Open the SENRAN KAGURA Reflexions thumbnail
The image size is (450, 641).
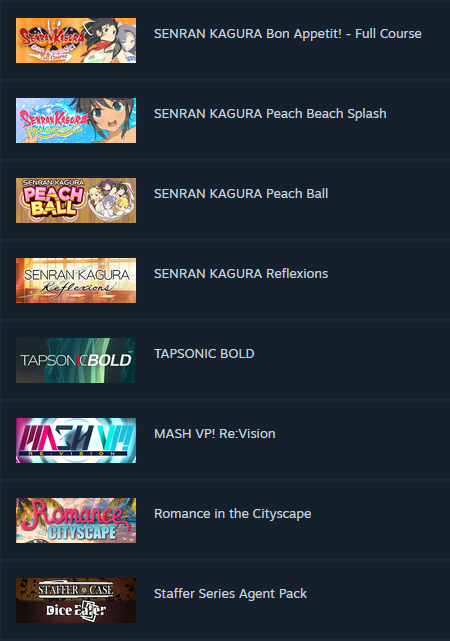[76, 280]
